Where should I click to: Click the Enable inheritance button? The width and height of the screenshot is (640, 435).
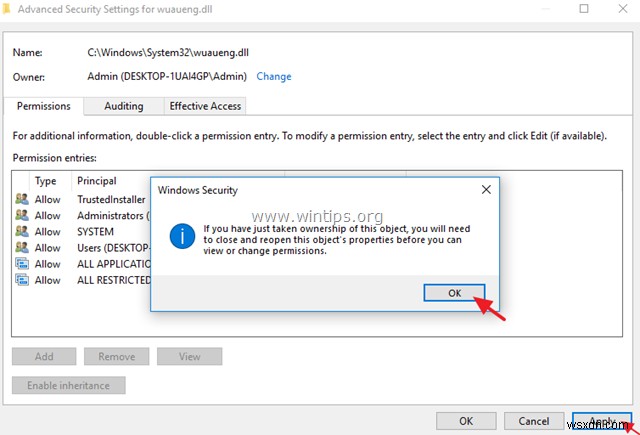[x=69, y=385]
